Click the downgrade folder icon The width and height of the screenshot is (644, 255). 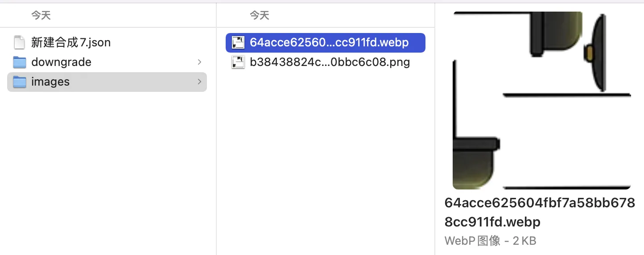[19, 62]
